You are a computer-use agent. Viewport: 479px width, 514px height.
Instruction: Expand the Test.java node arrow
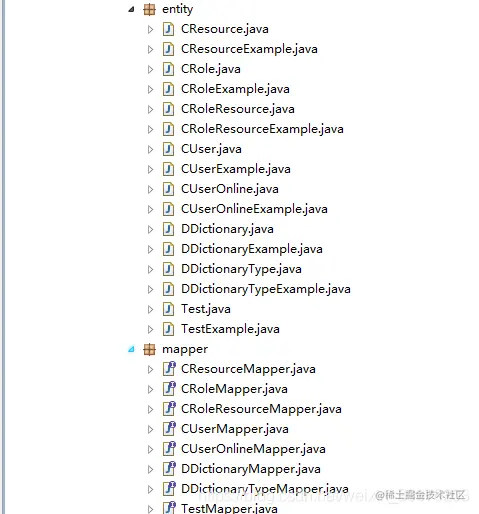tap(150, 310)
